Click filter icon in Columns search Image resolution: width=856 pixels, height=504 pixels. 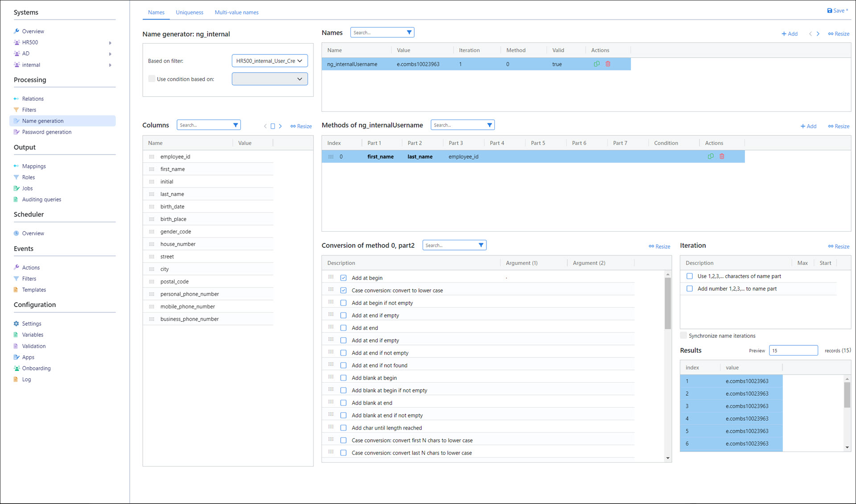point(235,125)
